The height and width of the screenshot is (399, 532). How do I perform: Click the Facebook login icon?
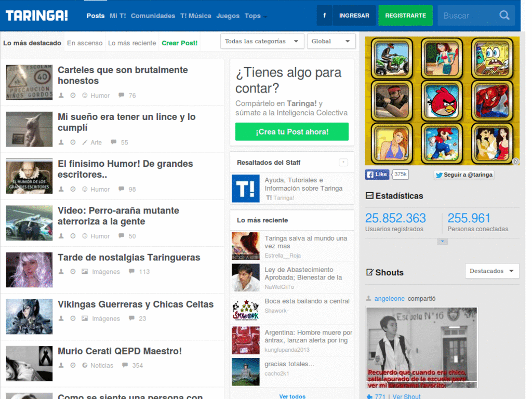pos(324,16)
